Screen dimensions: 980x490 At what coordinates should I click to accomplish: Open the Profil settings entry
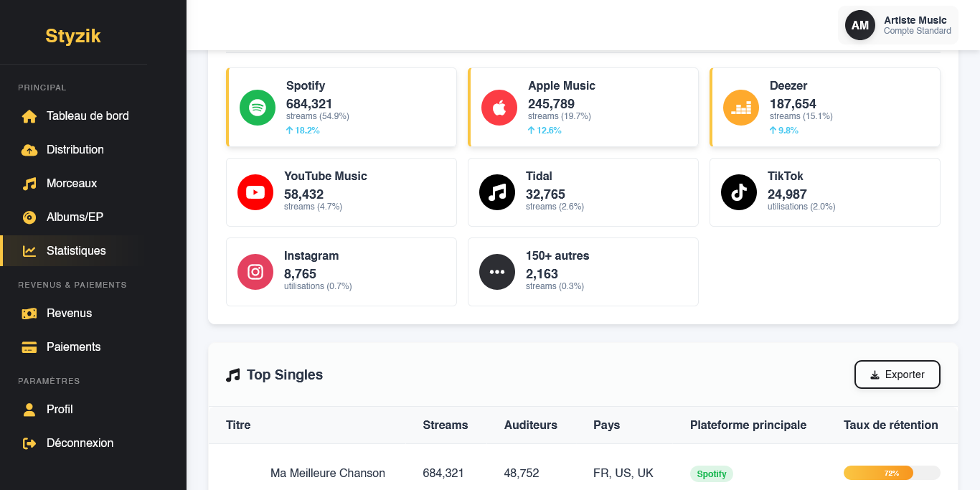(73, 410)
